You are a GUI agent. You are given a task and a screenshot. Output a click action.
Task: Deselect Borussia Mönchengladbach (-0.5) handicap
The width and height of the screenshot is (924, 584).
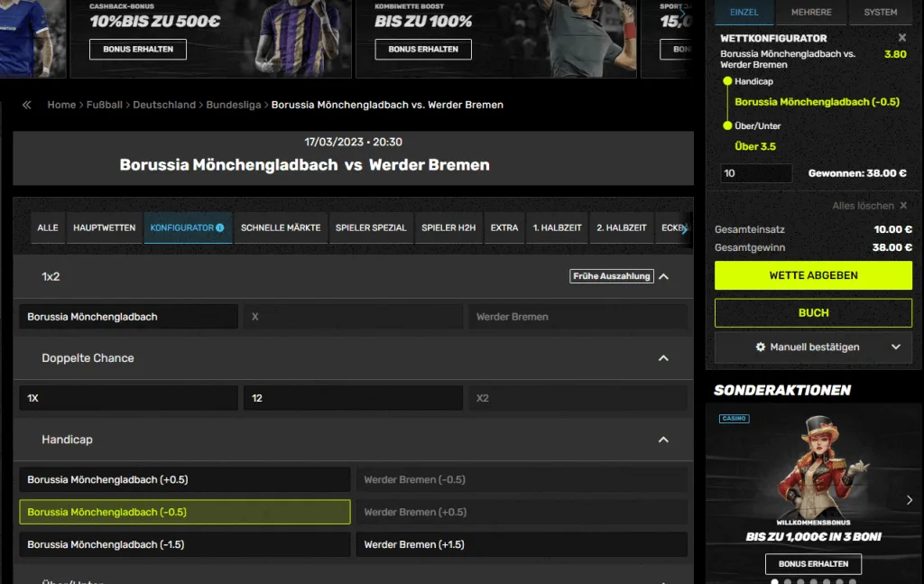pyautogui.click(x=185, y=512)
